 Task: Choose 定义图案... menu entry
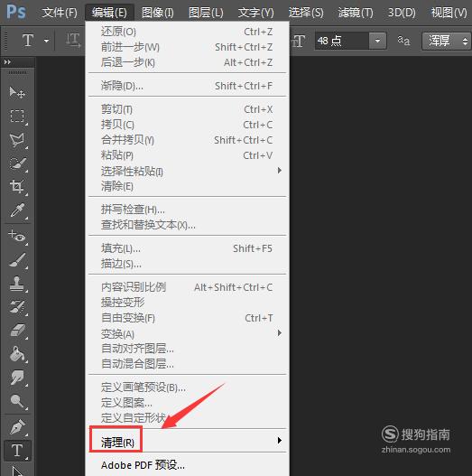click(188, 403)
